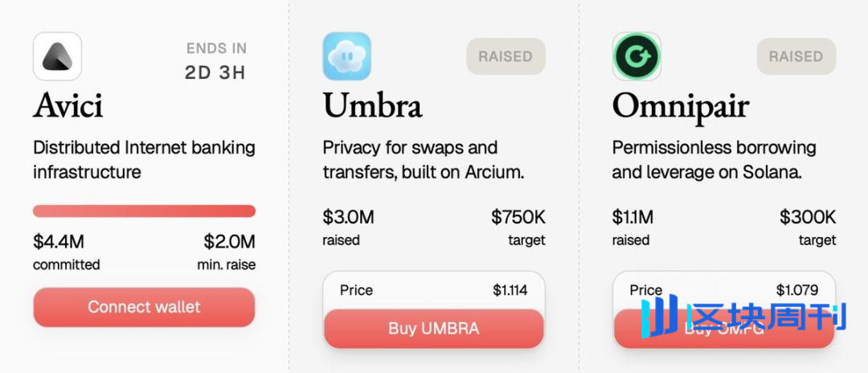Open the Avici project title
This screenshot has width=868, height=373.
(x=68, y=106)
